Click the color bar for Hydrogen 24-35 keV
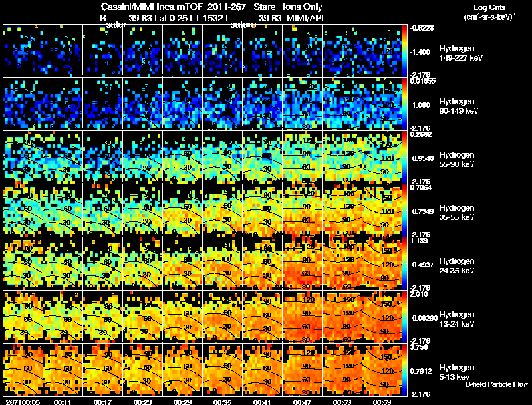The width and height of the screenshot is (532, 405). 406,263
